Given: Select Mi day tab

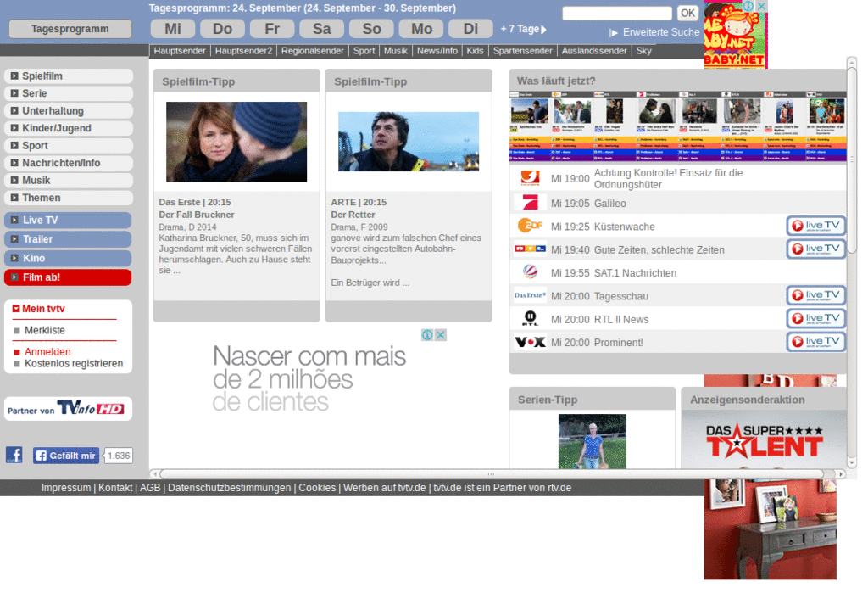Looking at the screenshot, I should click(x=173, y=29).
